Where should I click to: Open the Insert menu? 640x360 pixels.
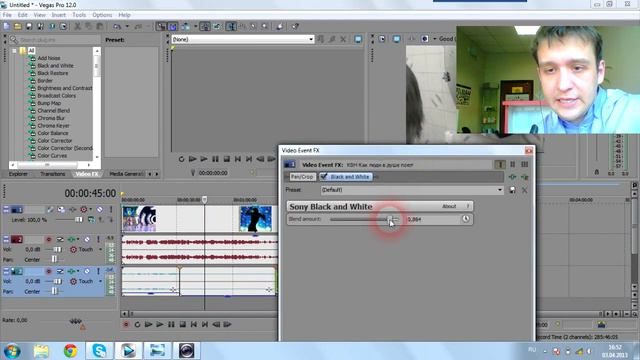click(x=58, y=15)
